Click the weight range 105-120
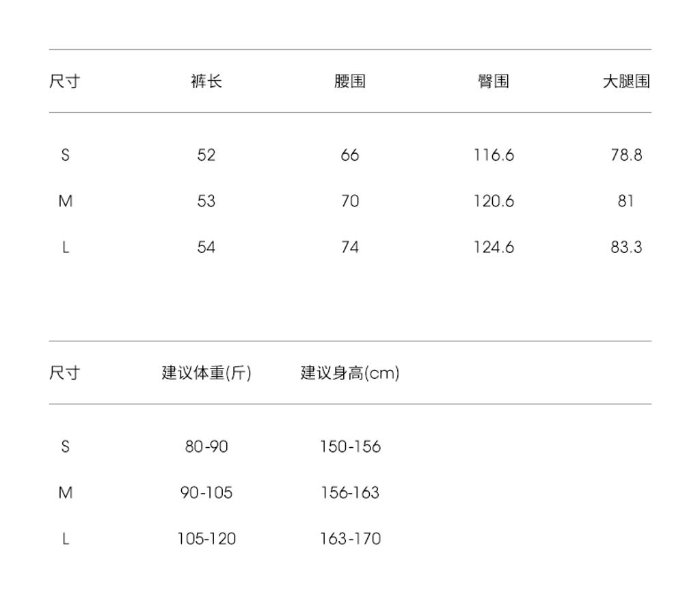 click(x=206, y=539)
